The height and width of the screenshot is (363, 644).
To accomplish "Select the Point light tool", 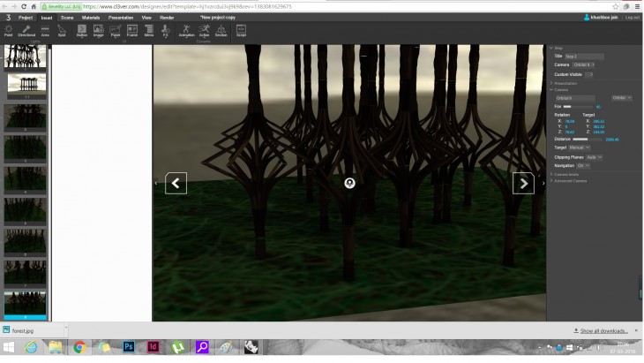I will click(x=8, y=31).
